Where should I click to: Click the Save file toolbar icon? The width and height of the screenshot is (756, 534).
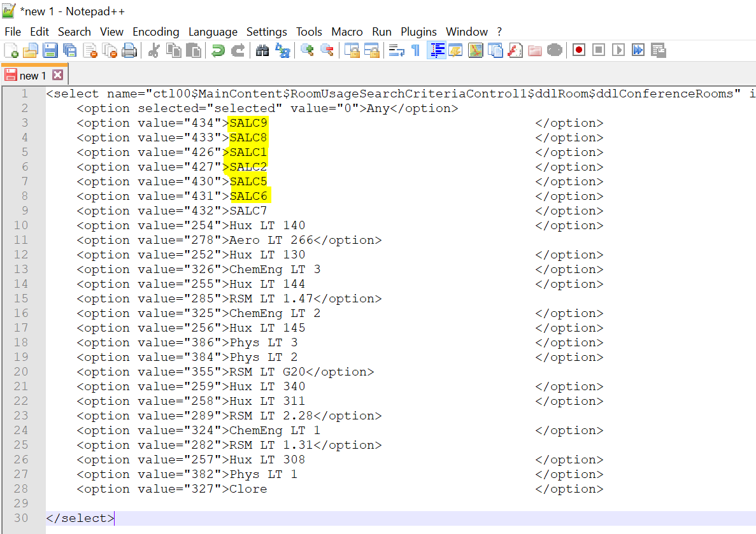[50, 50]
